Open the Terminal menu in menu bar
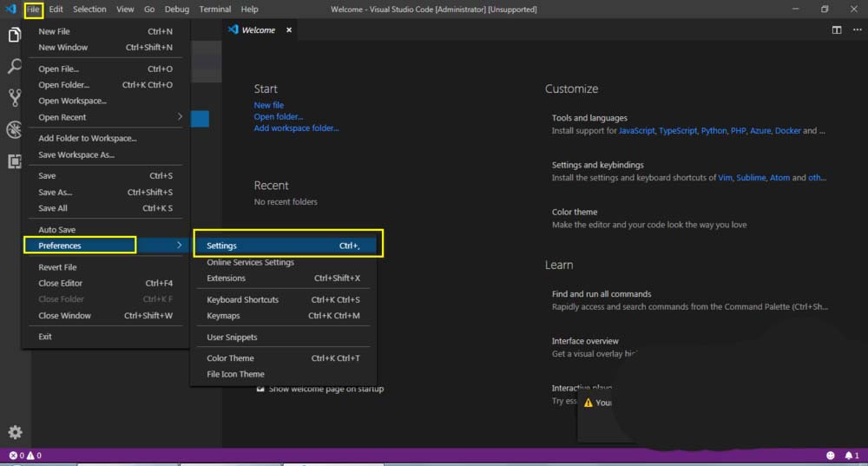The height and width of the screenshot is (466, 868). coord(214,10)
